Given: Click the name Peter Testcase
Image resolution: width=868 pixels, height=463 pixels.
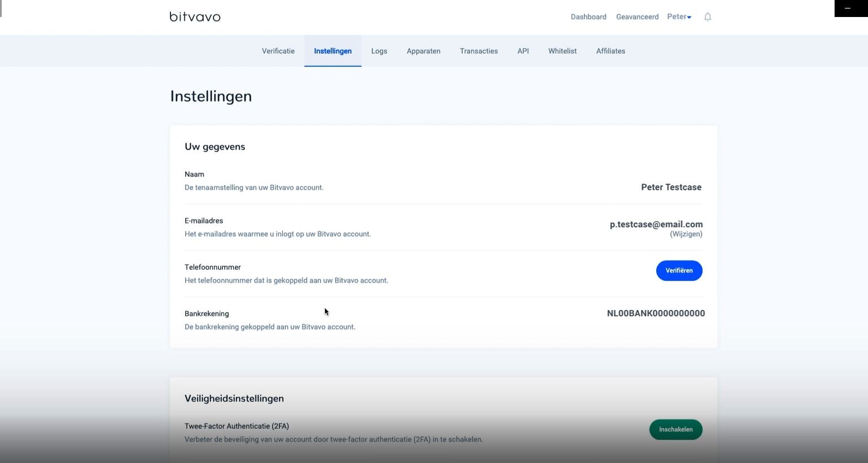Looking at the screenshot, I should [x=671, y=187].
